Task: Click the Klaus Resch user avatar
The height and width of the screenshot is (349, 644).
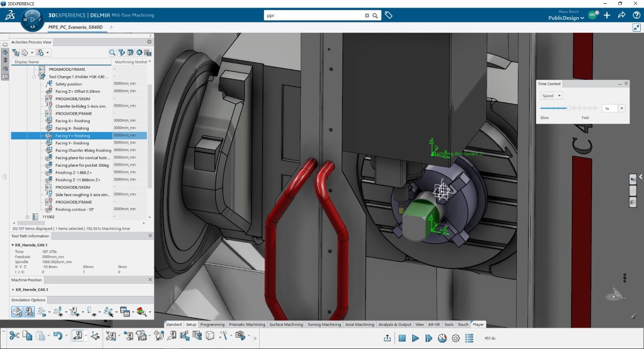Action: pyautogui.click(x=592, y=15)
